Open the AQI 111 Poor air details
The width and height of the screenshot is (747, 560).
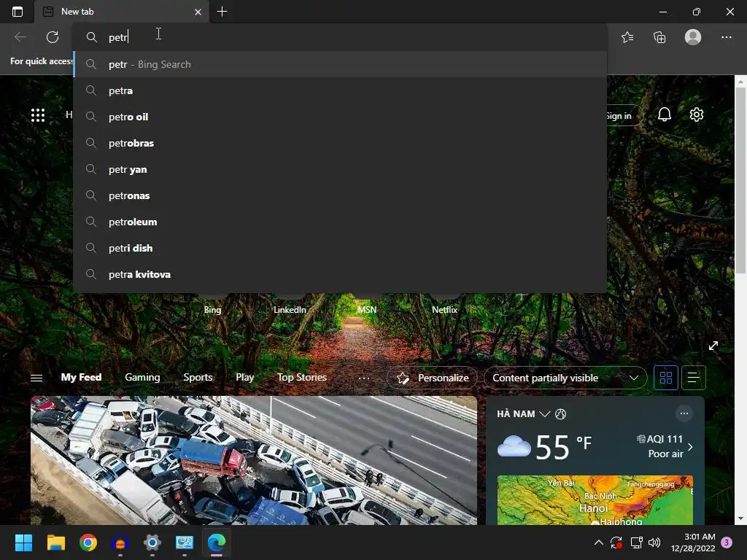point(665,446)
